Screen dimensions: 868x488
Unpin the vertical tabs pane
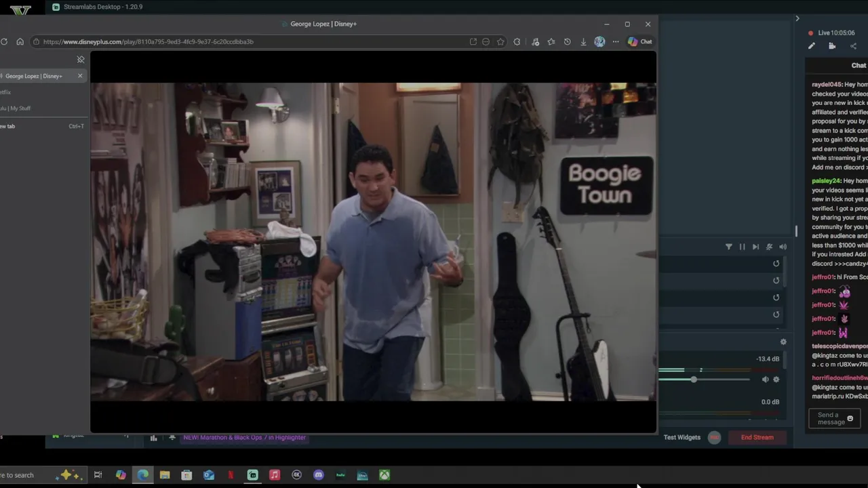[x=81, y=60]
